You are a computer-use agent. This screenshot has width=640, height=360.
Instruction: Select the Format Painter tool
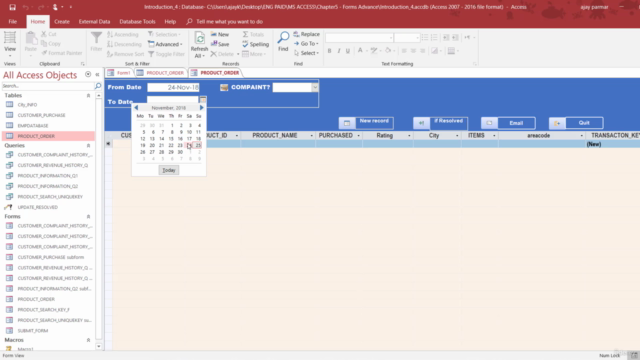pos(62,53)
